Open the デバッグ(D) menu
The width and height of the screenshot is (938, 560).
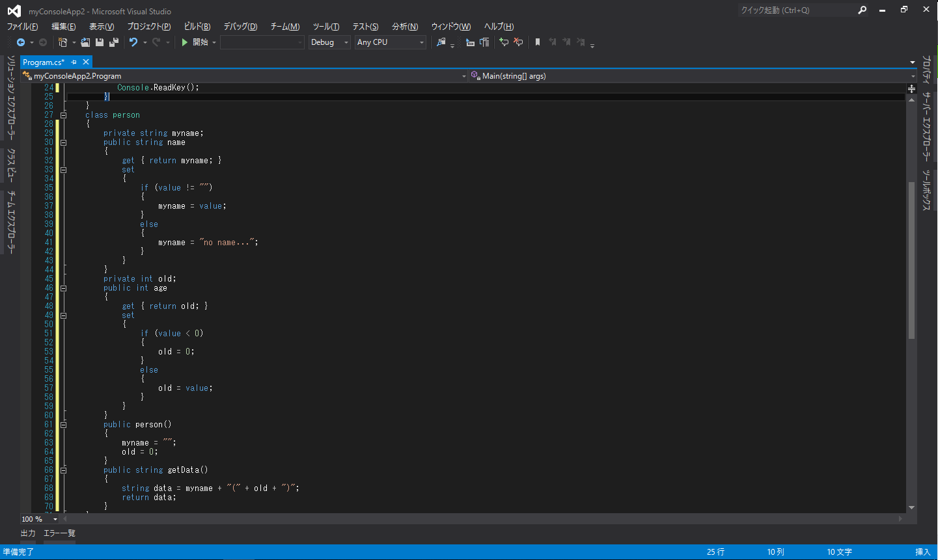[x=240, y=27]
